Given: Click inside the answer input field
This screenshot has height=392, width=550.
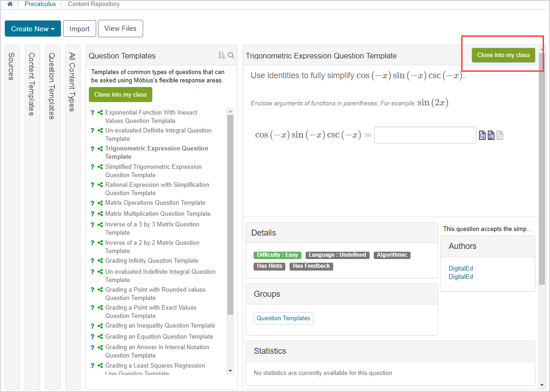Looking at the screenshot, I should pos(424,135).
